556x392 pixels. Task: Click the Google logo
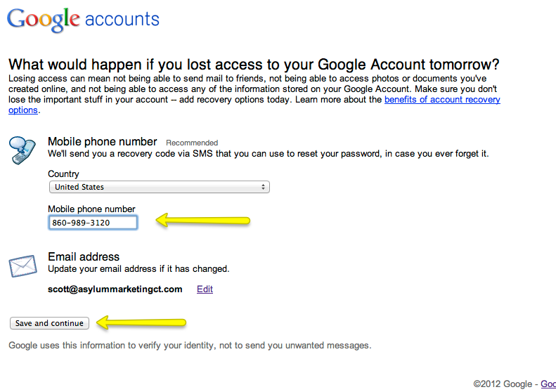pyautogui.click(x=41, y=19)
